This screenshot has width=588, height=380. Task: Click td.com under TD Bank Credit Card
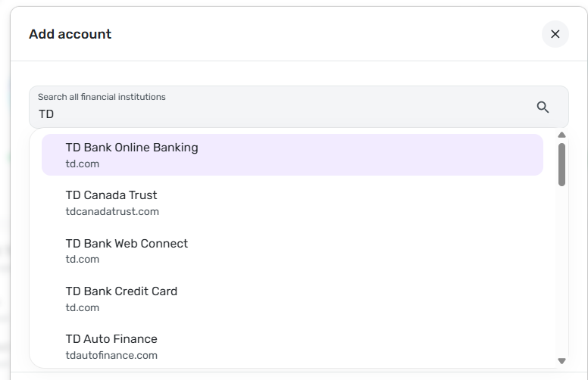(x=82, y=307)
